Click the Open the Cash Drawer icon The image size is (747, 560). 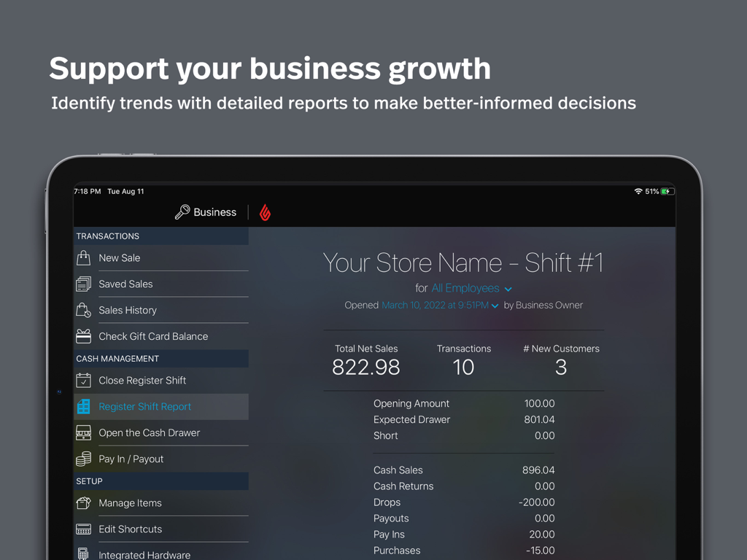tap(84, 432)
